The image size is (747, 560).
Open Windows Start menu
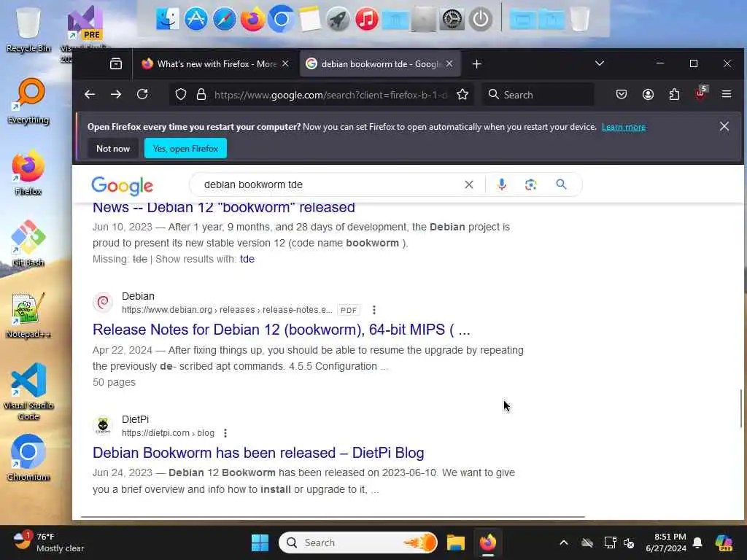coord(260,542)
